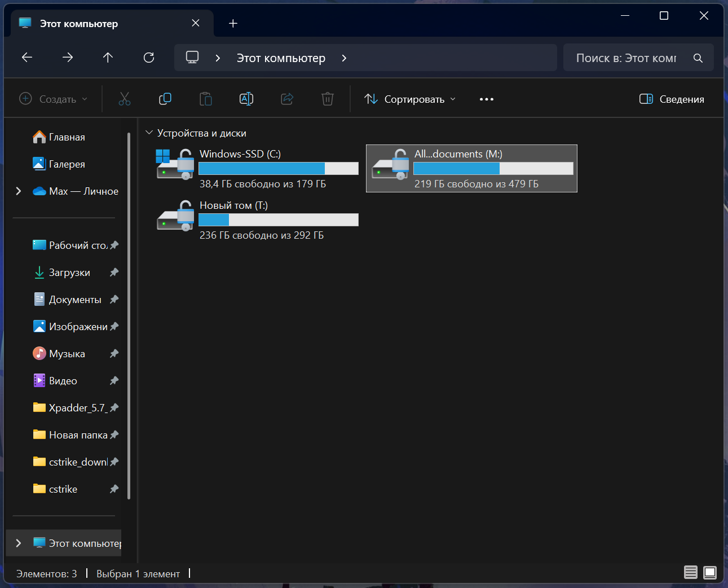
Task: Collapse the Устройства и диски group
Action: pyautogui.click(x=149, y=133)
